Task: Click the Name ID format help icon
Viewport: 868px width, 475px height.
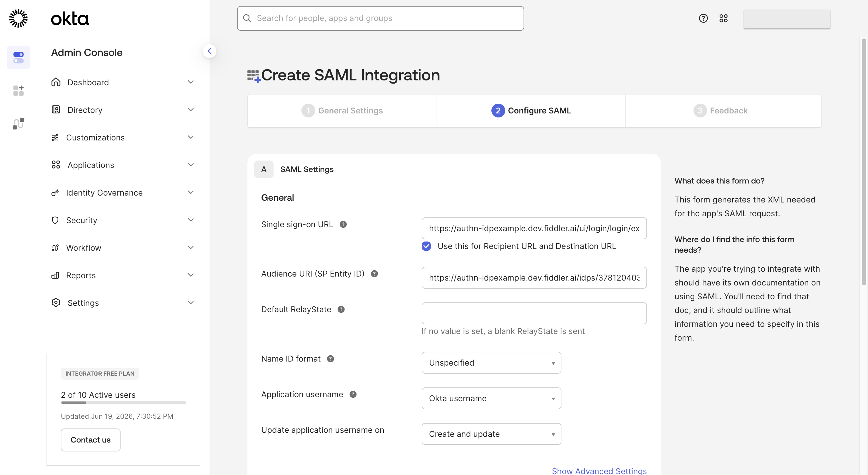Action: [x=331, y=359]
